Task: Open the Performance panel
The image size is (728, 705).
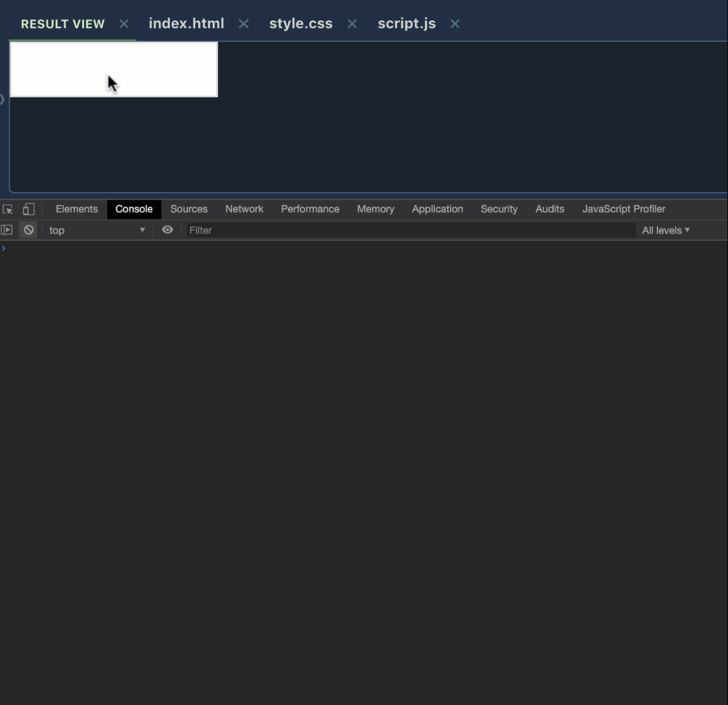Action: [310, 210]
